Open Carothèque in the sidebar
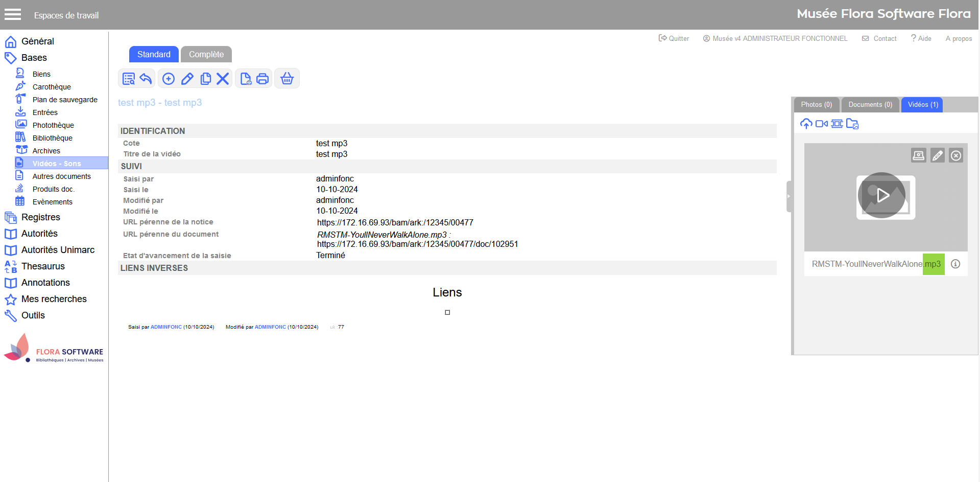This screenshot has height=482, width=980. (52, 87)
